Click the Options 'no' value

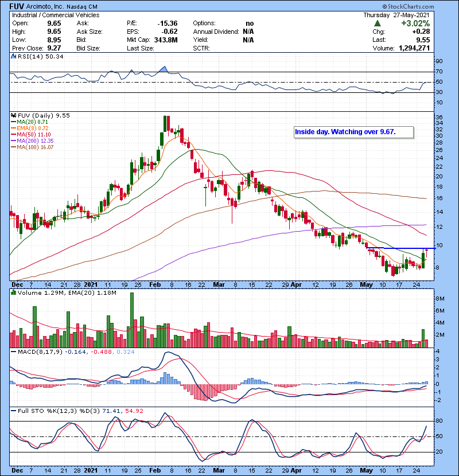(x=250, y=24)
